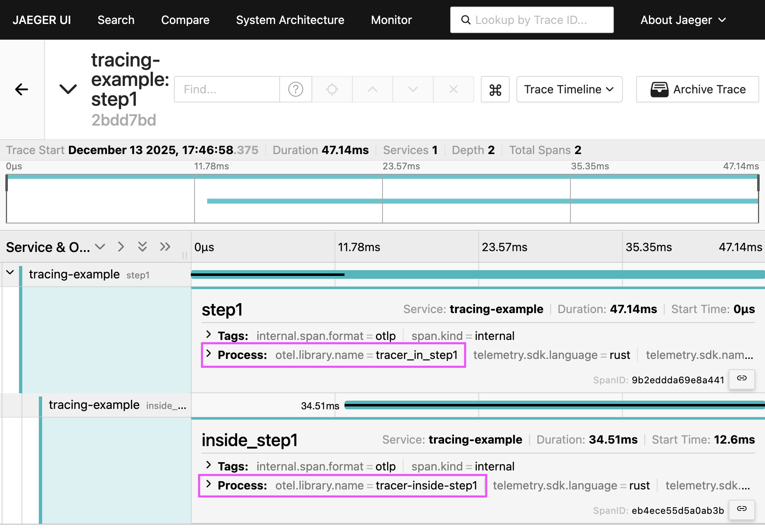Go to the System Architecture tab

(x=290, y=20)
